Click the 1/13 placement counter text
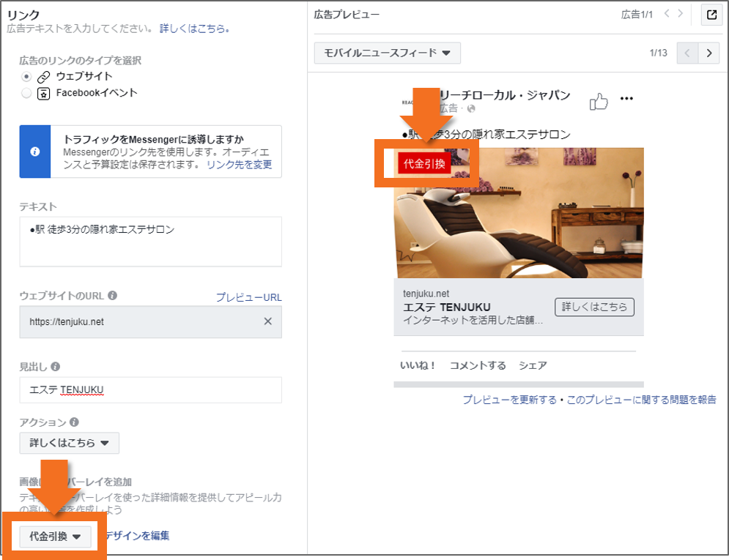Image resolution: width=729 pixels, height=560 pixels. tap(659, 53)
